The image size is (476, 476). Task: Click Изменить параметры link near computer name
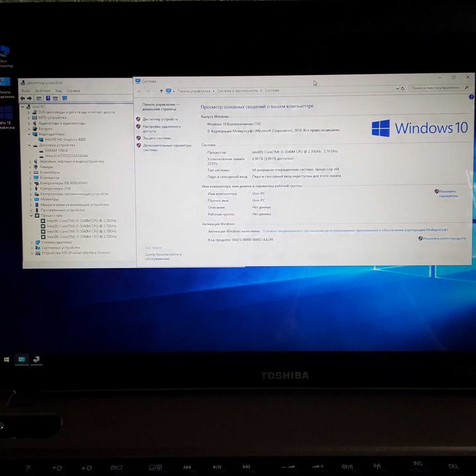[448, 193]
